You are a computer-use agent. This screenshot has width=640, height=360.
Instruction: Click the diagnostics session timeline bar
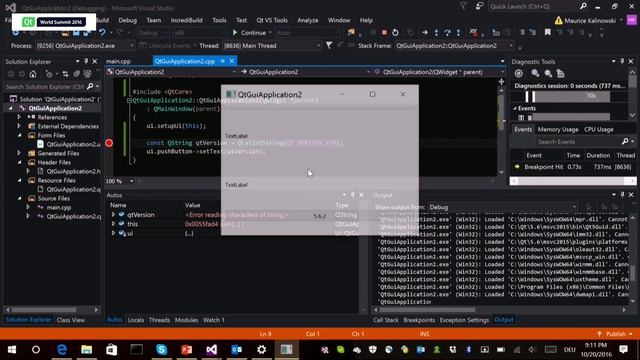pos(567,96)
